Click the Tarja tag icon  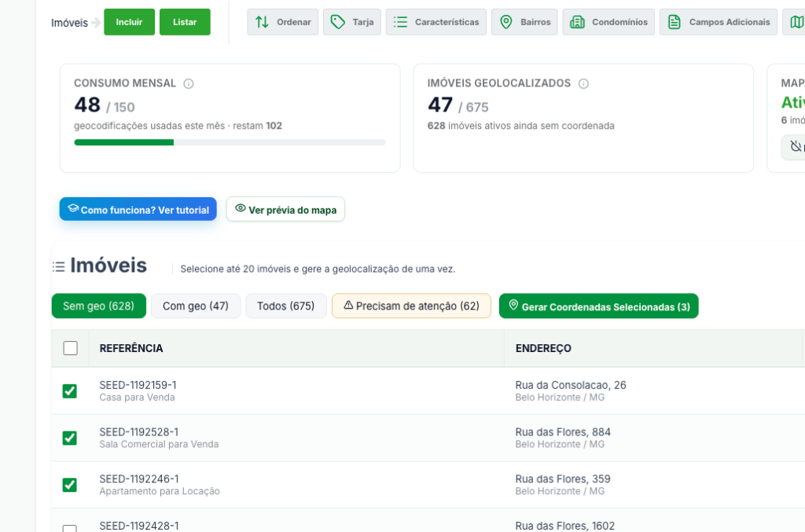click(338, 22)
